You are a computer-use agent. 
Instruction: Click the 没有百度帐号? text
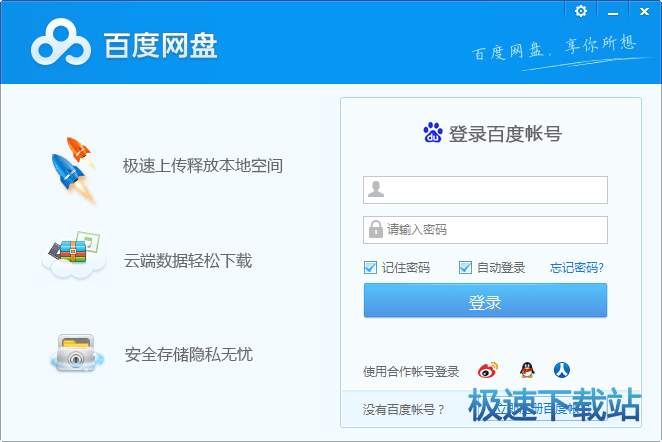click(403, 409)
